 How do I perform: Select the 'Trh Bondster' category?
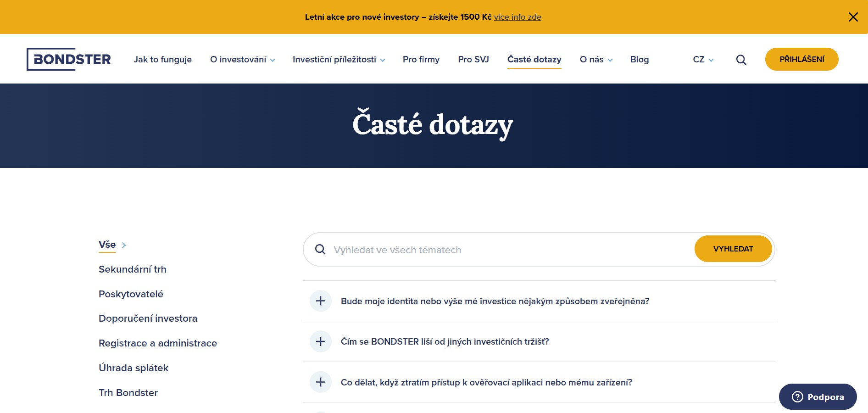tap(128, 393)
